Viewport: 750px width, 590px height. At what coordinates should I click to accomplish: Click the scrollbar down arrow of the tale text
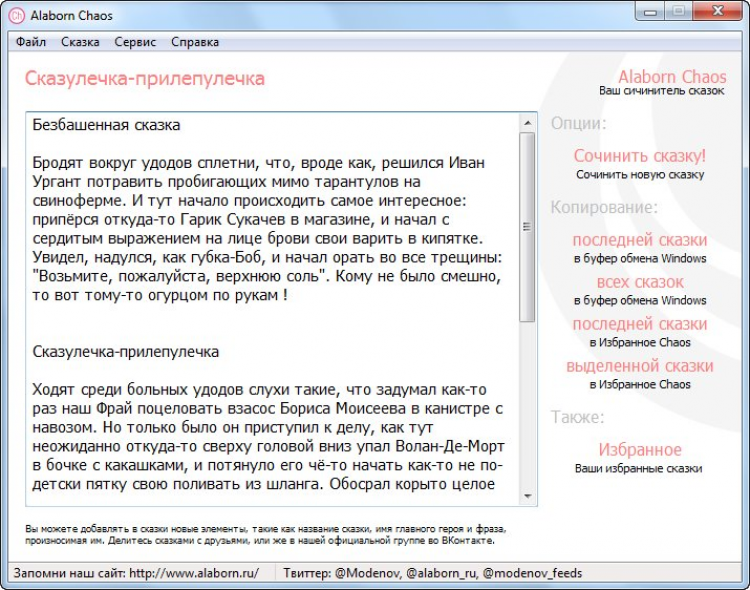527,496
